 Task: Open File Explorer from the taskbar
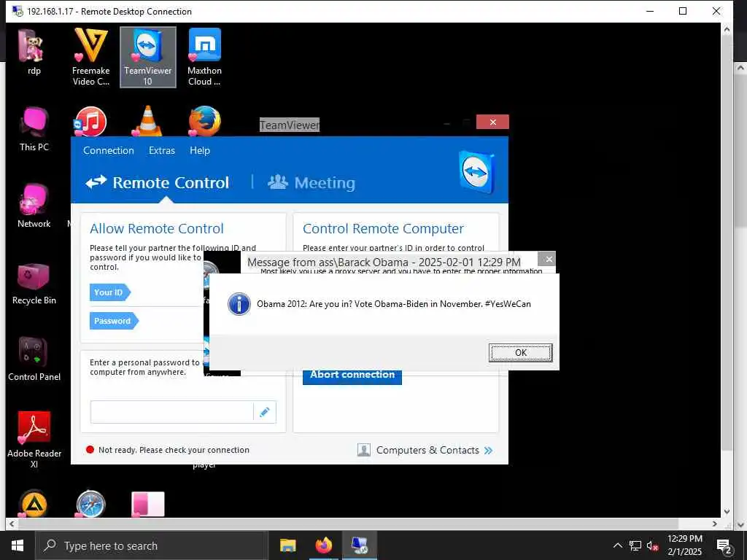(287, 545)
